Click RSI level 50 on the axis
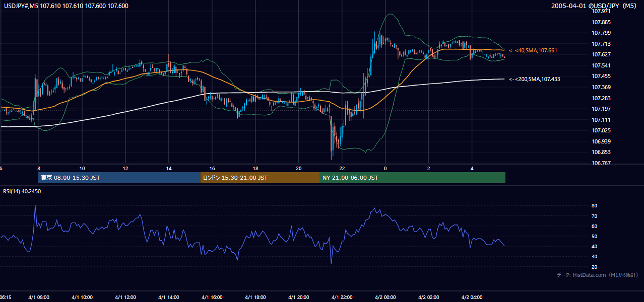This screenshot has height=302, width=644. 595,236
